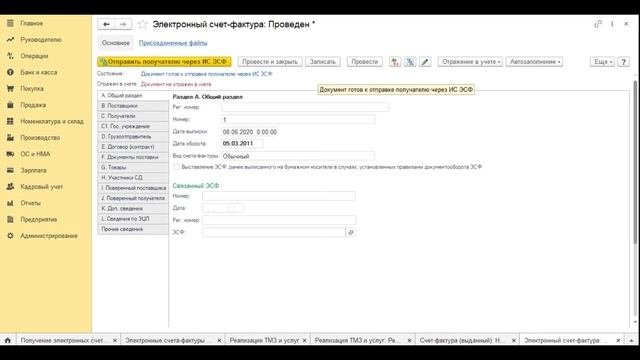Switch to Получение электронных счет... window tab

click(x=63, y=340)
